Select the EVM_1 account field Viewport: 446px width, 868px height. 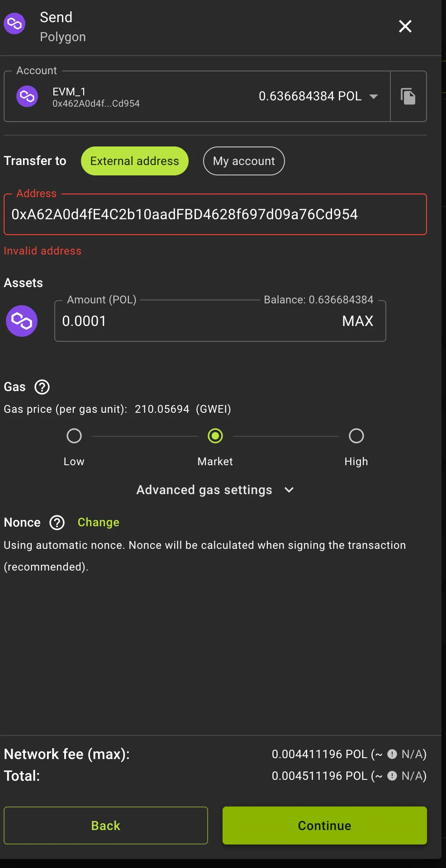(x=197, y=96)
